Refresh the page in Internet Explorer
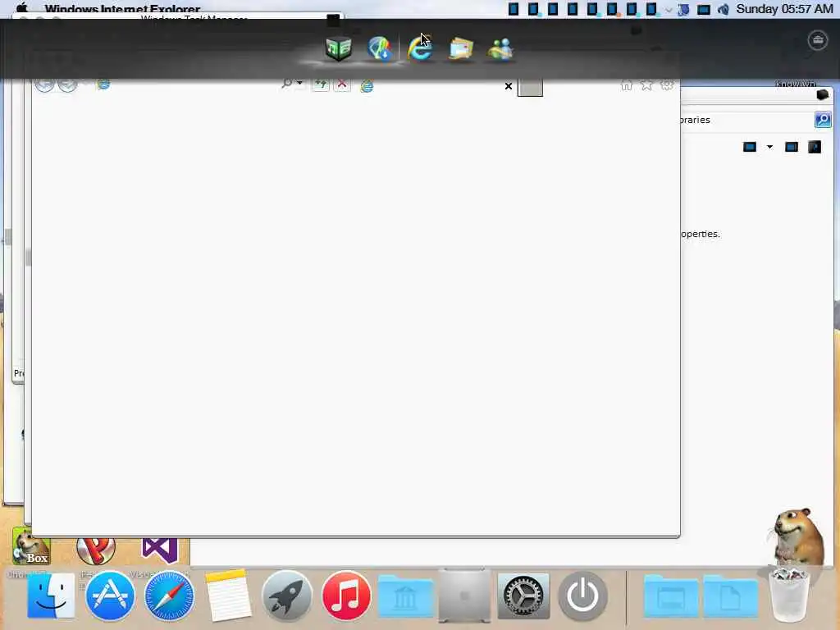Screen dimensions: 840x630 coord(321,84)
